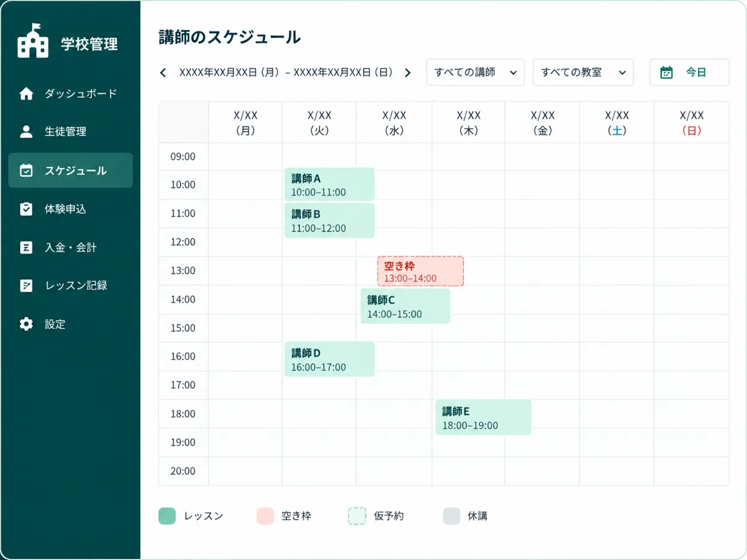The height and width of the screenshot is (560, 747).
Task: Click the (火) column header
Action: [x=319, y=123]
